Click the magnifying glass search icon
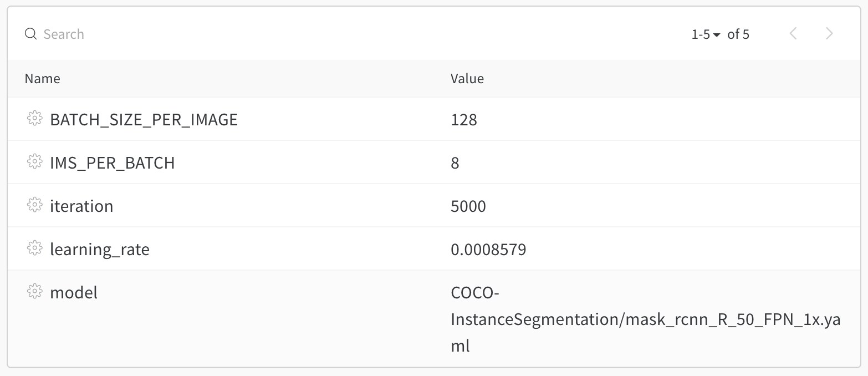 coord(31,34)
